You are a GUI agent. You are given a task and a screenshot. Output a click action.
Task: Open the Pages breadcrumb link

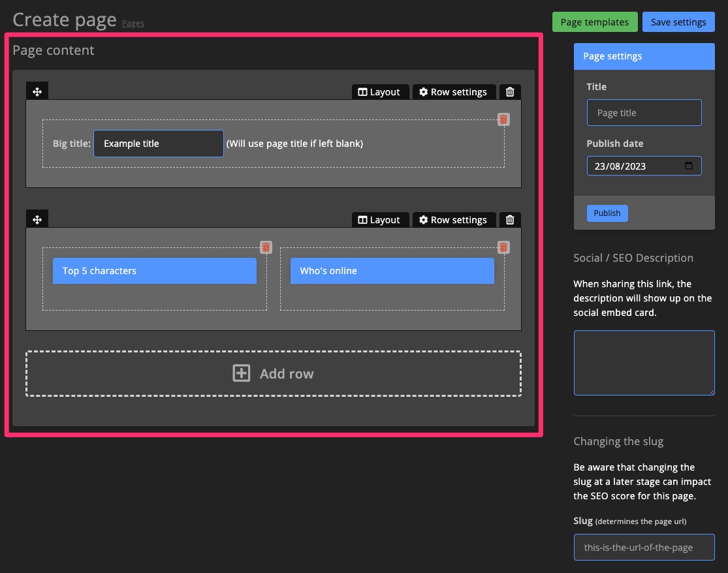click(x=133, y=23)
